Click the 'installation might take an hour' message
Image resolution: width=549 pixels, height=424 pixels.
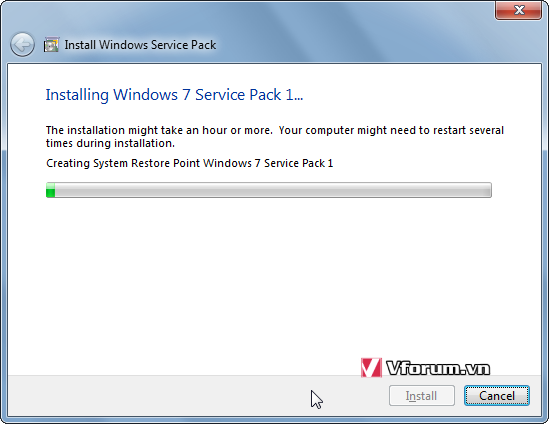[275, 137]
